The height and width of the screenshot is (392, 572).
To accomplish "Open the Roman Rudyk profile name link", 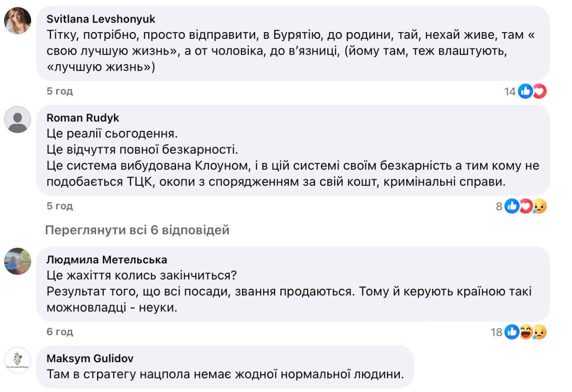I will coord(83,118).
